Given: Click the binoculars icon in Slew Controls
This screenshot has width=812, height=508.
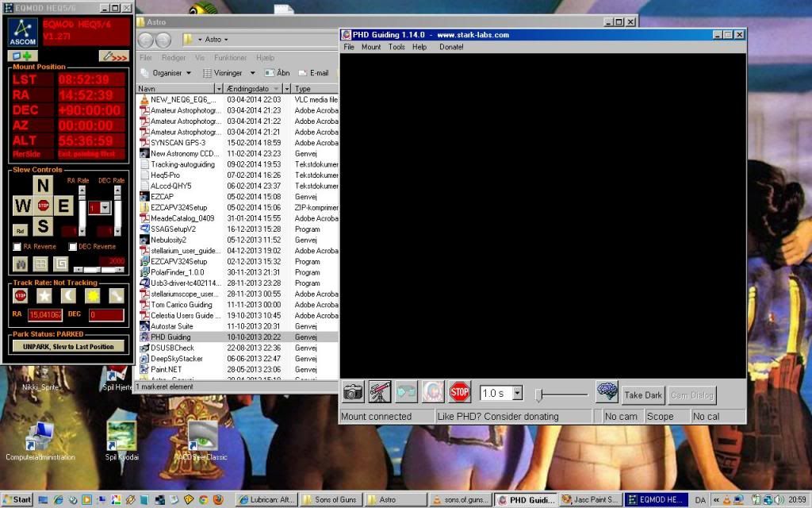Looking at the screenshot, I should (20, 264).
